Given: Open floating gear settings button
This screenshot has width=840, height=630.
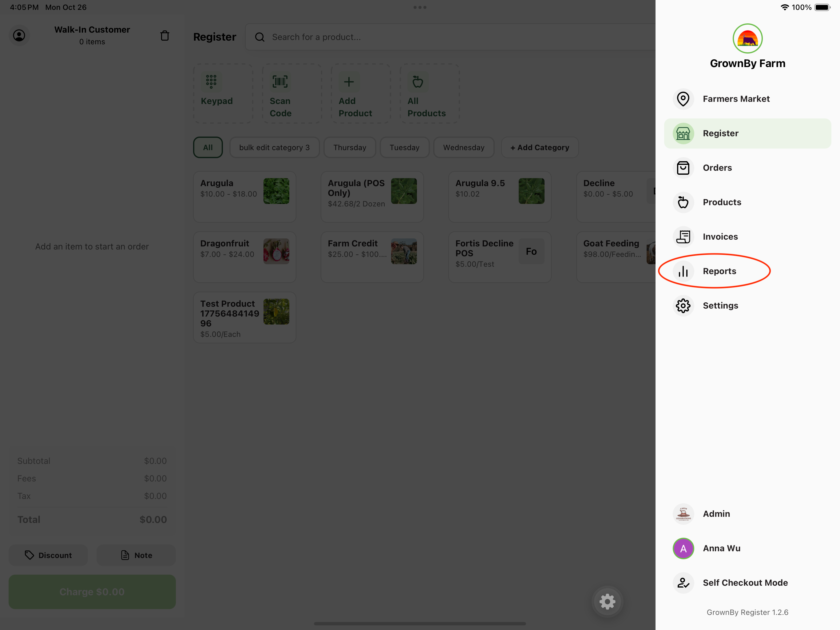Looking at the screenshot, I should point(607,601).
